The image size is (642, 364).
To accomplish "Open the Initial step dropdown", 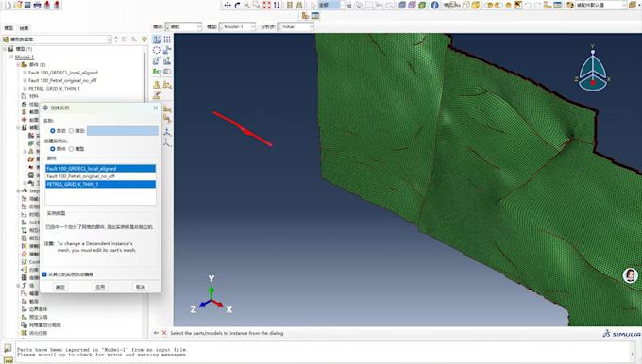I will tap(296, 26).
